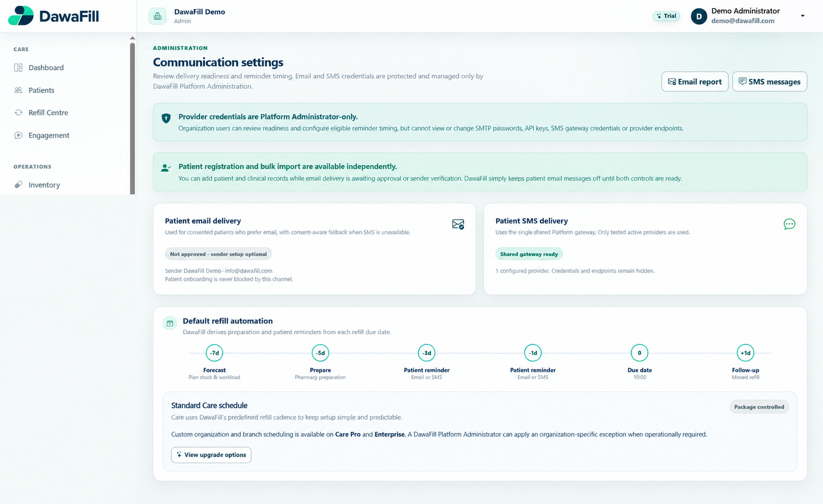Select the +1d Follow-up marker
Viewport: 823px width, 504px height.
coord(745,353)
